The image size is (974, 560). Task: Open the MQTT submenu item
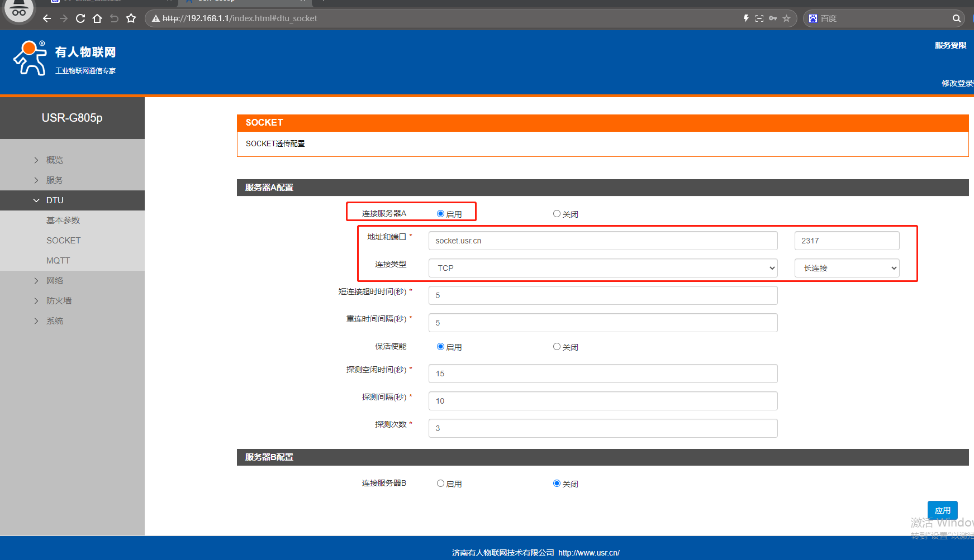tap(58, 261)
